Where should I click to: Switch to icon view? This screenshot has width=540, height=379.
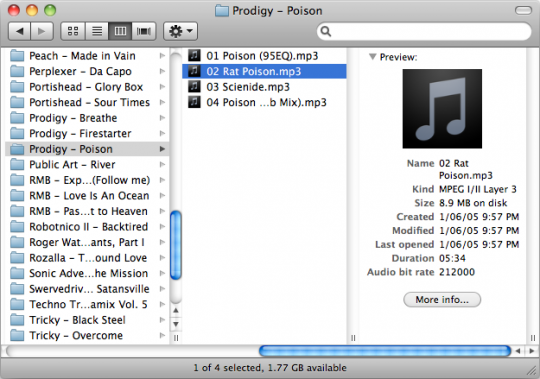[73, 31]
